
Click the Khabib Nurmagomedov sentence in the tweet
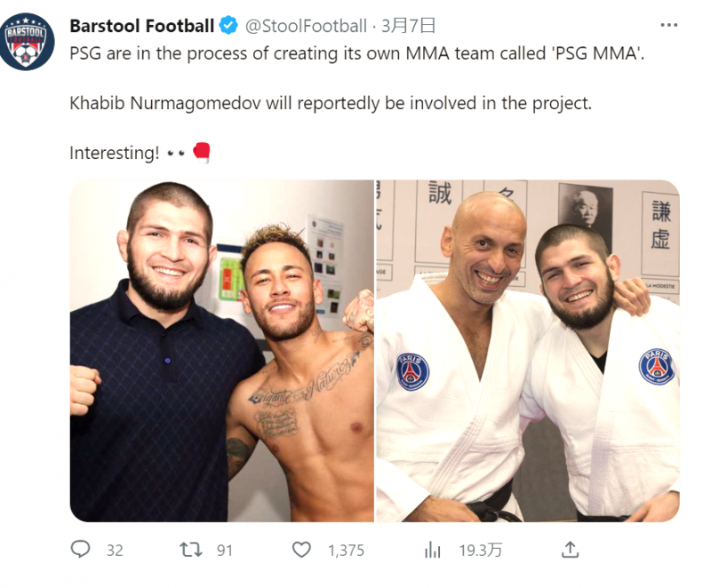(x=330, y=103)
